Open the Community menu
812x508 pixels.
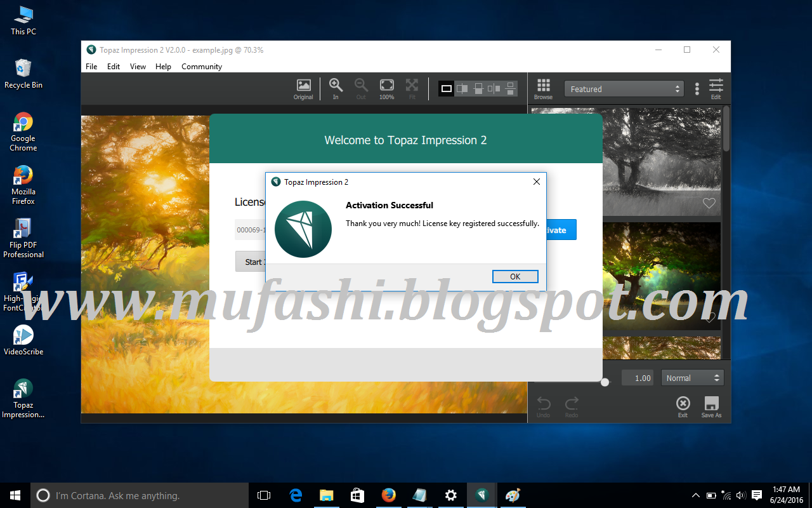point(202,66)
